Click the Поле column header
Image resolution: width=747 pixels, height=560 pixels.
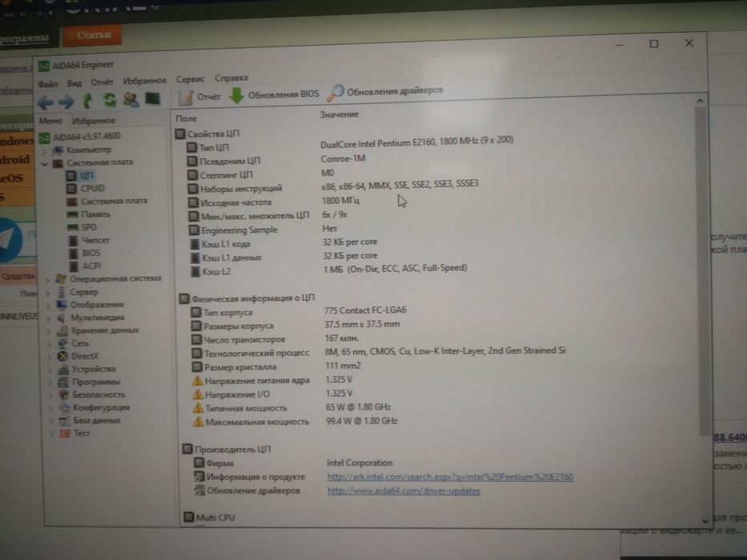point(187,118)
